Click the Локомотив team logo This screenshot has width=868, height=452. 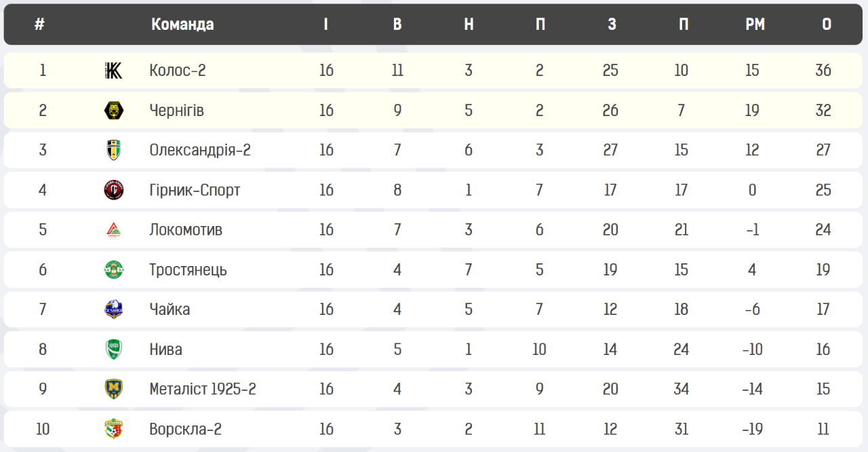(x=114, y=230)
